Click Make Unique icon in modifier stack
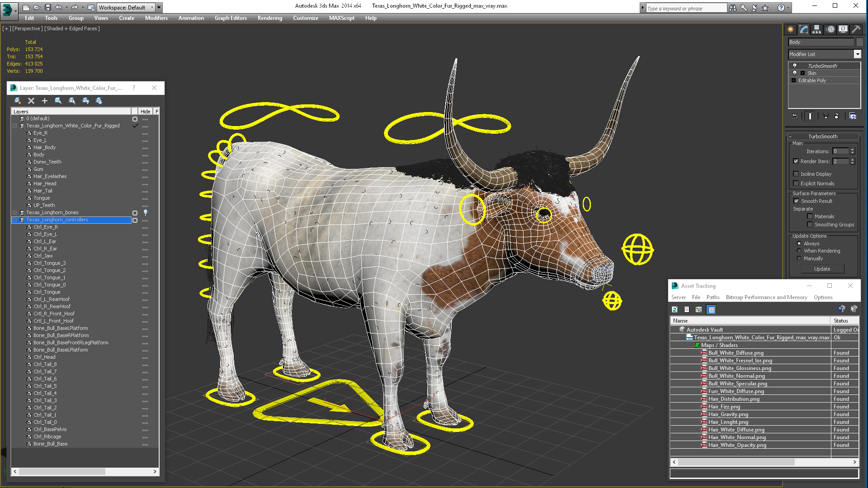 826,116
